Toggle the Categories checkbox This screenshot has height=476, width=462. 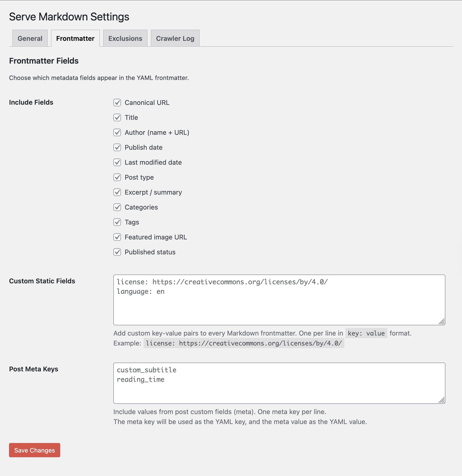pos(117,207)
